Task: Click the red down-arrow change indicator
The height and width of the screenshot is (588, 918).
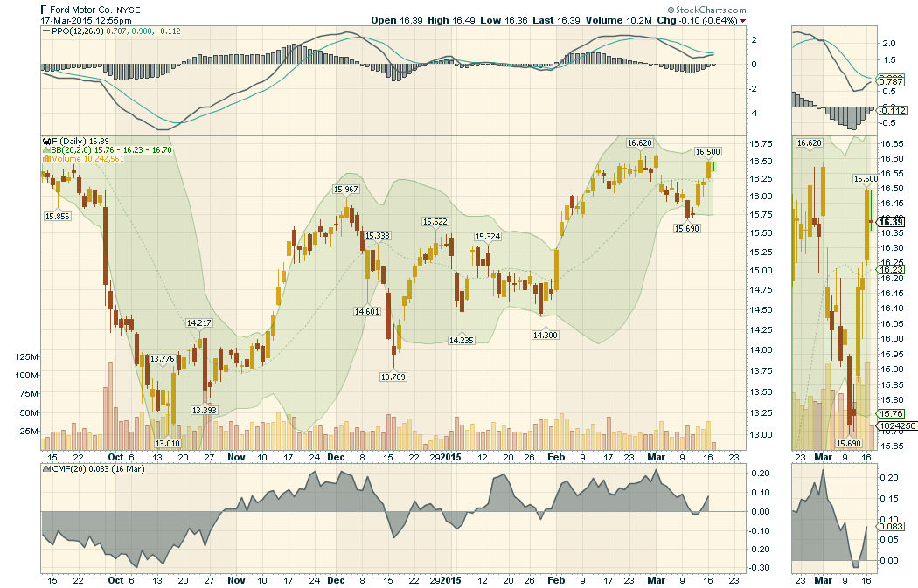Action: [743, 21]
